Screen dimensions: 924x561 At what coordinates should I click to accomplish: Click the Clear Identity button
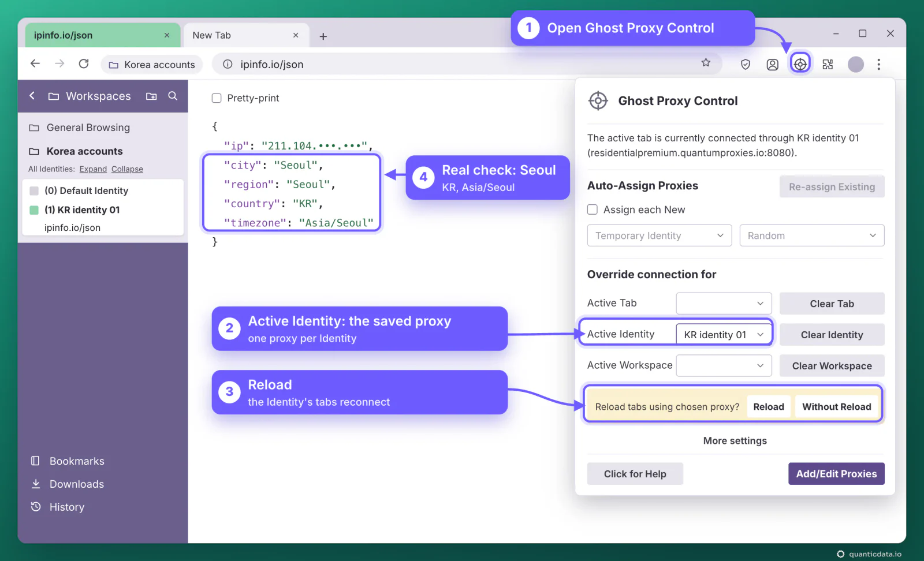(832, 335)
